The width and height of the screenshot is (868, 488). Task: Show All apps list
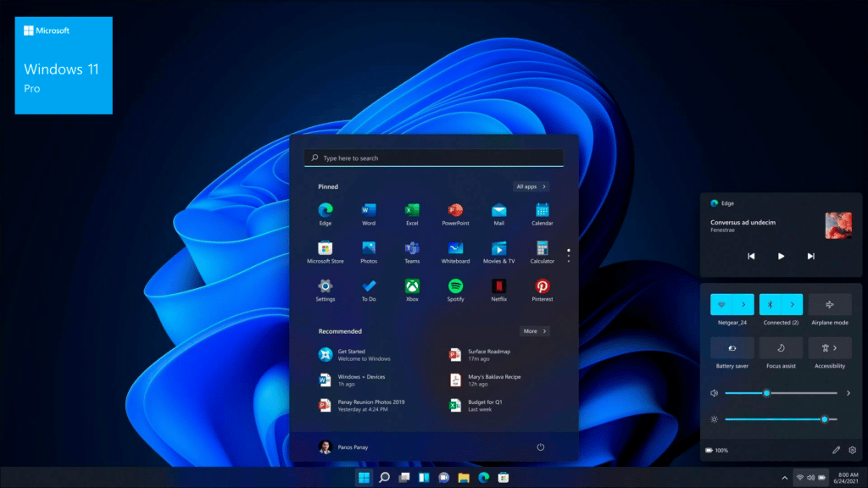(x=531, y=186)
